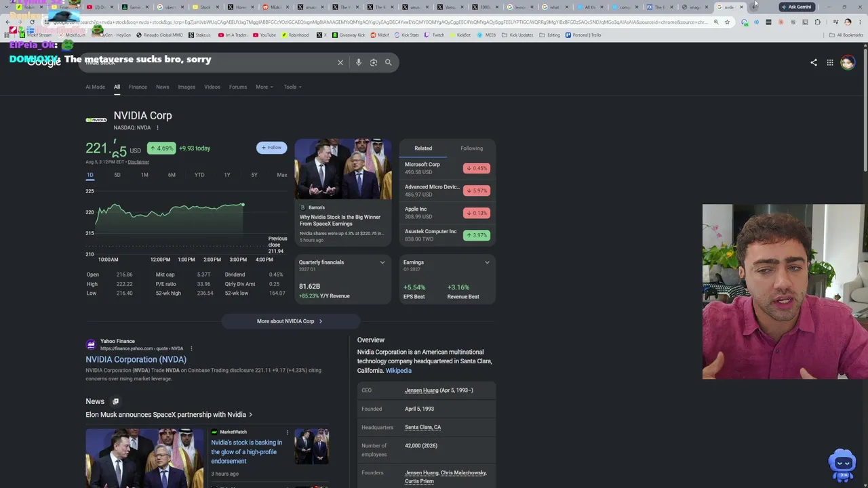Expand the More search filters dropdown
The image size is (868, 488).
coord(264,87)
